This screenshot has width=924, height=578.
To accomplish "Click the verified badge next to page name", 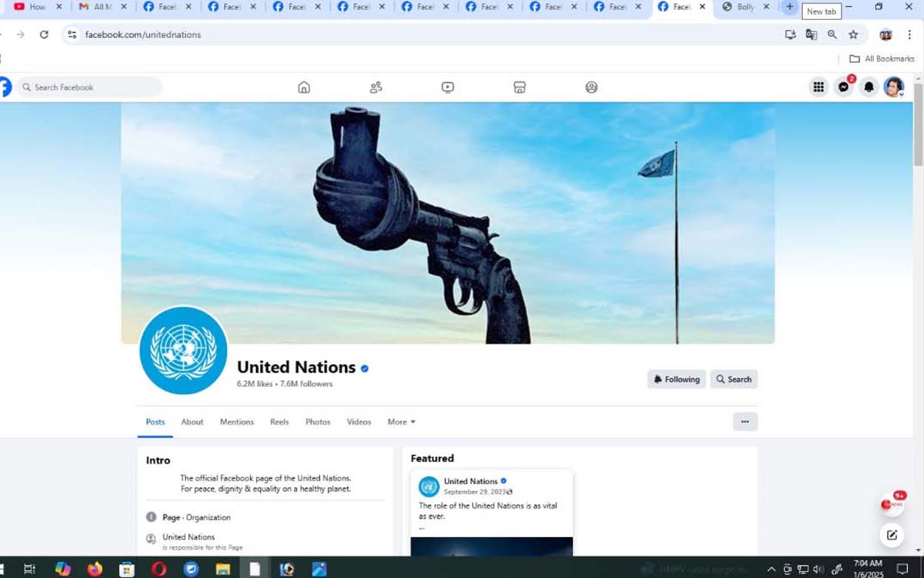I will click(x=364, y=369).
